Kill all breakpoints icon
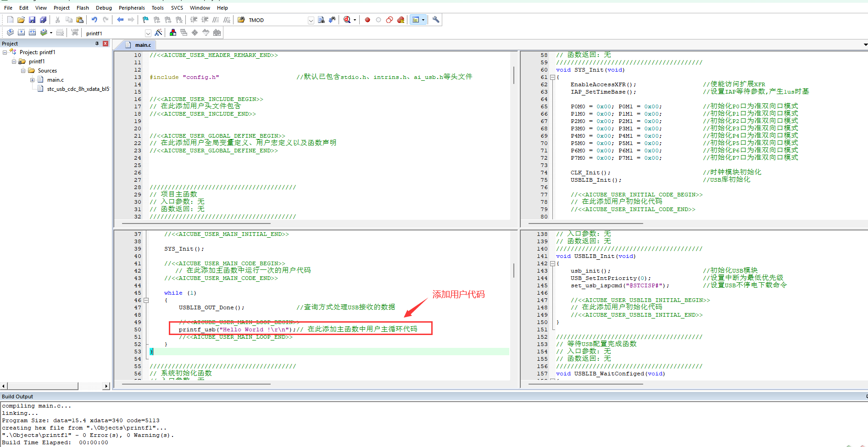The image size is (868, 447). (x=401, y=20)
